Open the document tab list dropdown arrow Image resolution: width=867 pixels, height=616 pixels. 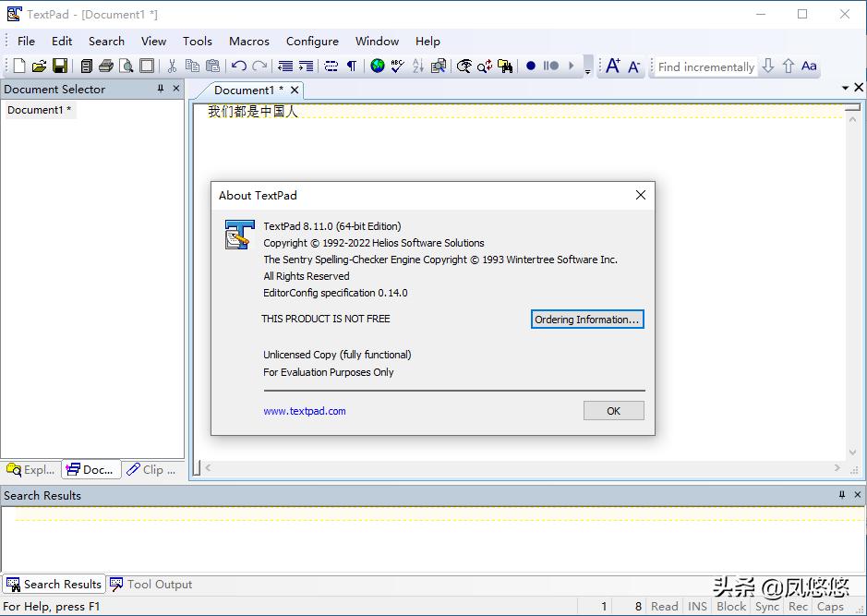pyautogui.click(x=845, y=88)
